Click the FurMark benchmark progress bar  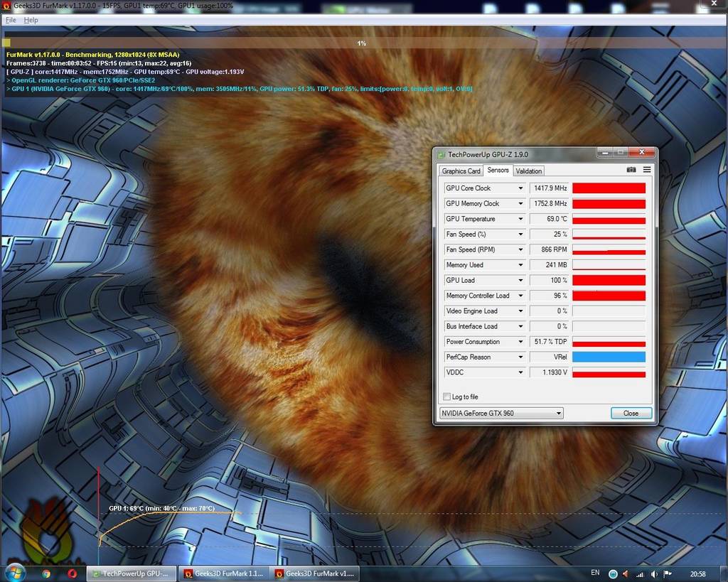[362, 43]
